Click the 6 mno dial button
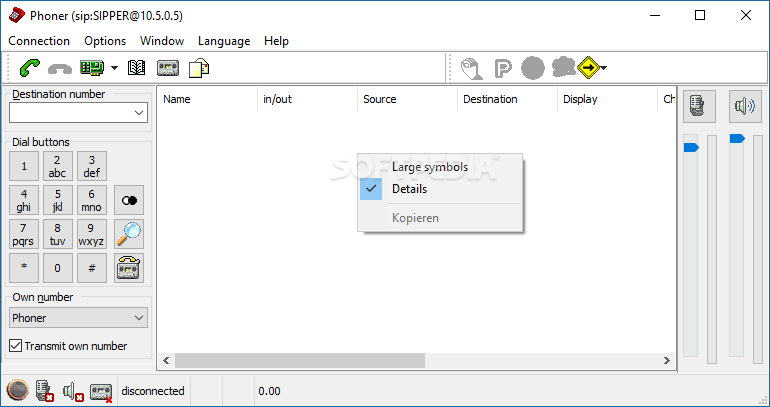Screen dimensions: 770x407 [92, 200]
